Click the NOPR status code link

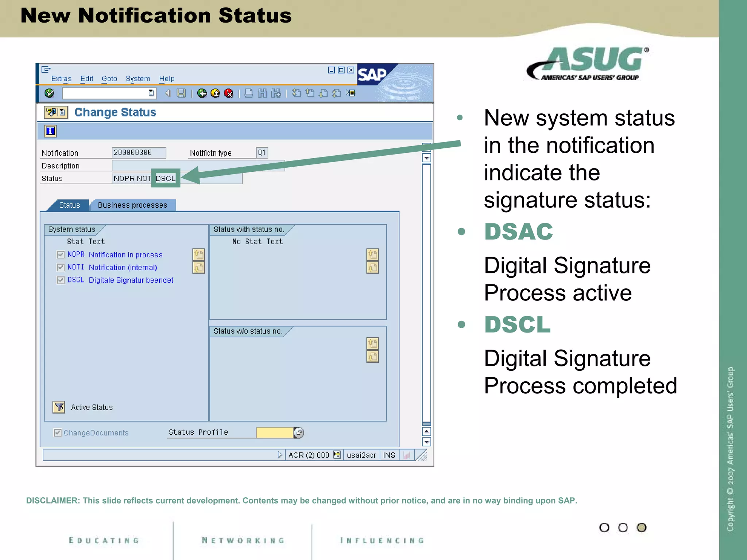(76, 254)
